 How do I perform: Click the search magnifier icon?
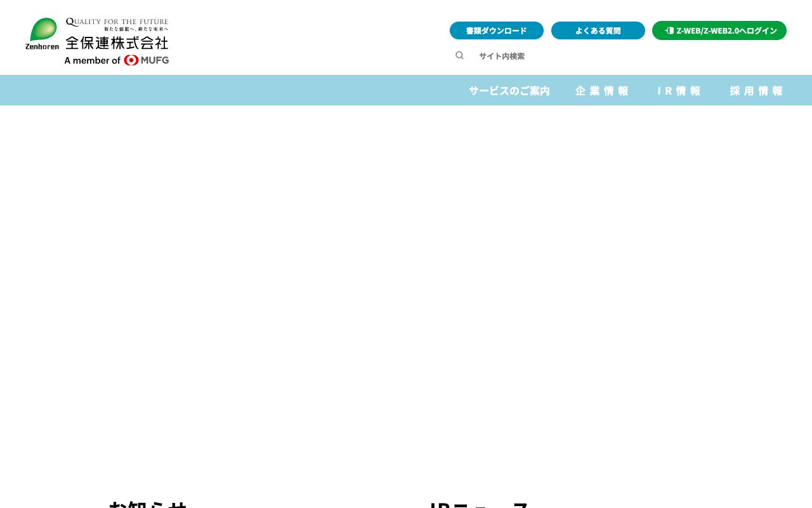tap(459, 55)
